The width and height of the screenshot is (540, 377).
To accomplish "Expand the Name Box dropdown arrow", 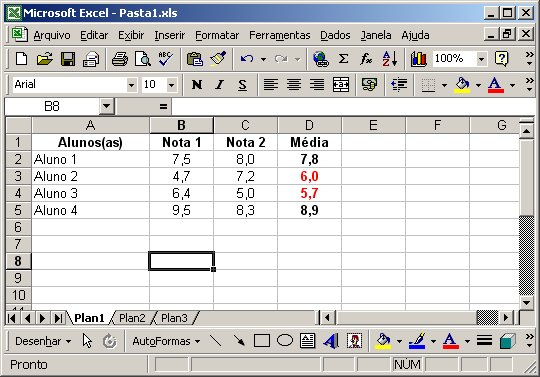I will pos(106,106).
